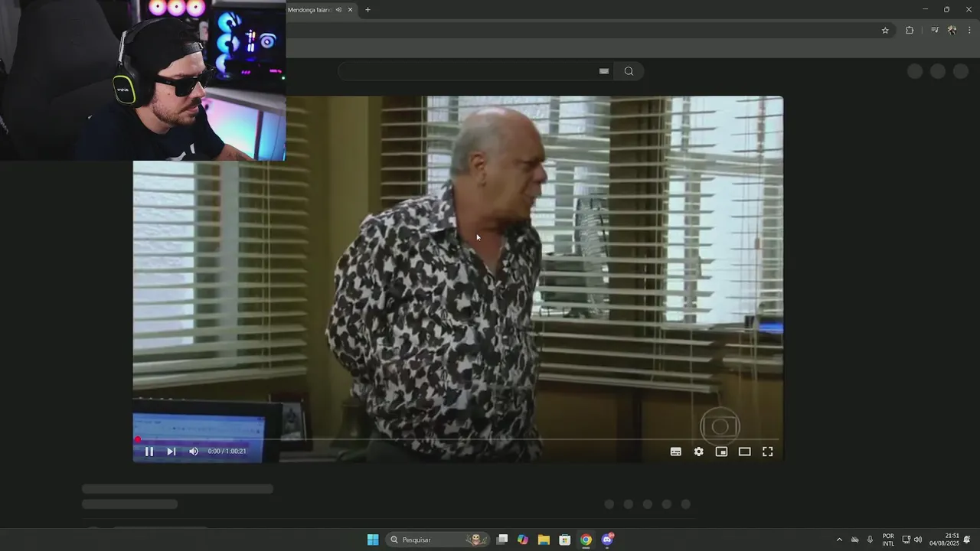
Task: Toggle subtitles in the video player
Action: 676,452
